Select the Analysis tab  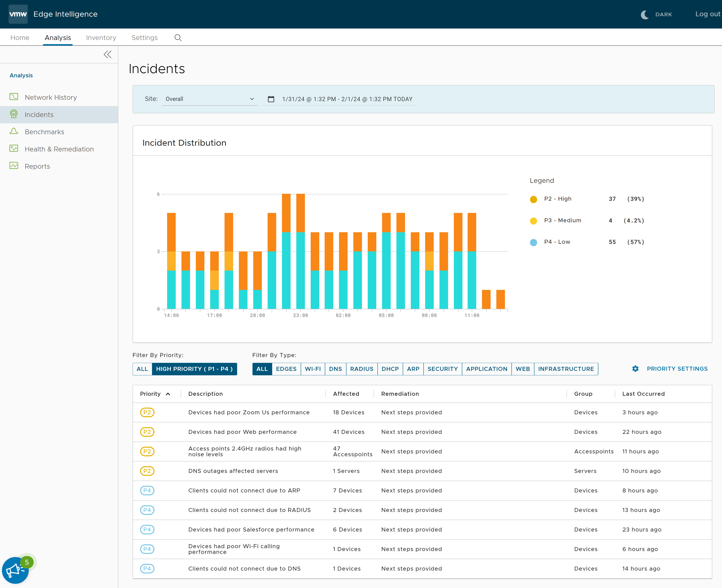[x=58, y=38]
